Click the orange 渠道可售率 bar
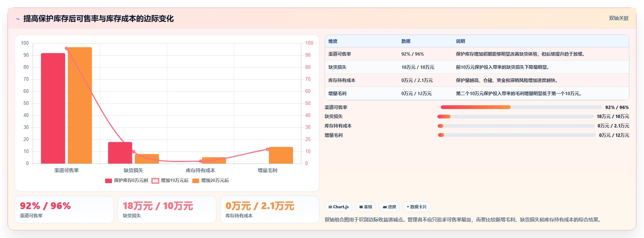 (80, 105)
